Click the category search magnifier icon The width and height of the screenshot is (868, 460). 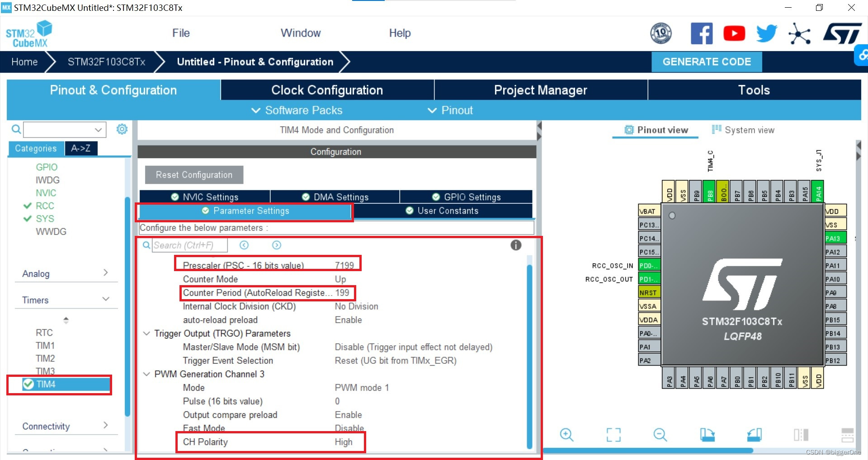coord(16,130)
